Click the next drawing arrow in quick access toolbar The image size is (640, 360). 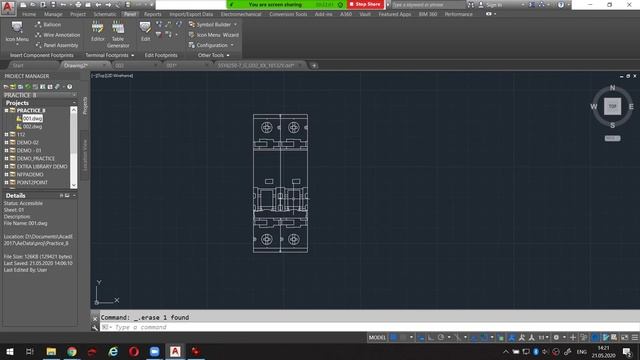pyautogui.click(x=108, y=5)
